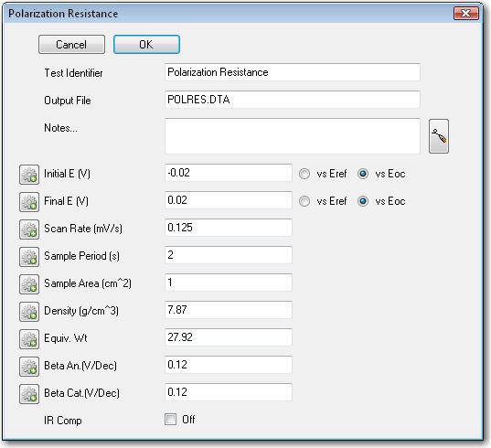The height and width of the screenshot is (448, 491).
Task: Select vs Eoc for Initial E
Action: coord(363,174)
